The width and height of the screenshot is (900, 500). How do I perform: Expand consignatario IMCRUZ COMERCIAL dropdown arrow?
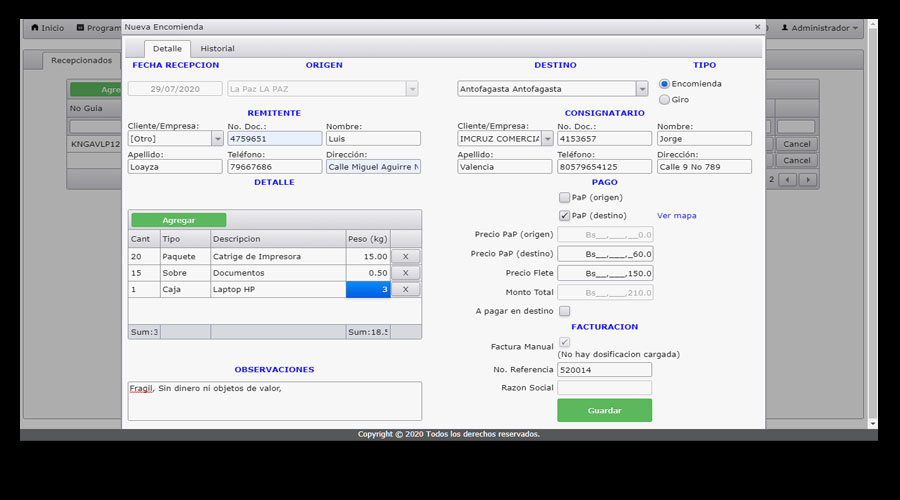click(547, 138)
